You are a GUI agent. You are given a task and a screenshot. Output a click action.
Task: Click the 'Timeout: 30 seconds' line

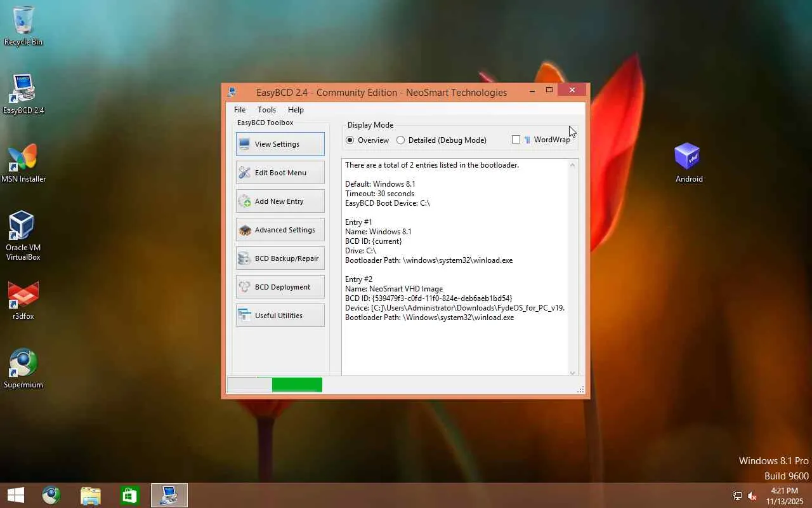[x=379, y=194]
